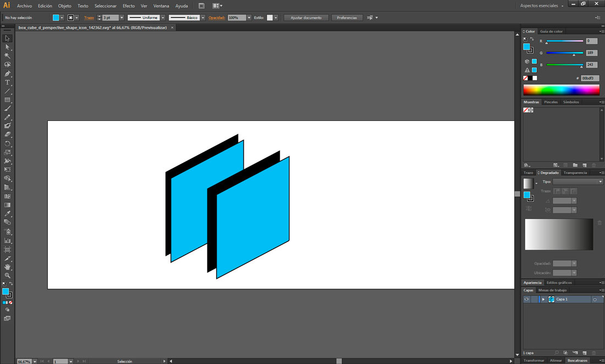Select the Eyedropper tool

click(7, 214)
